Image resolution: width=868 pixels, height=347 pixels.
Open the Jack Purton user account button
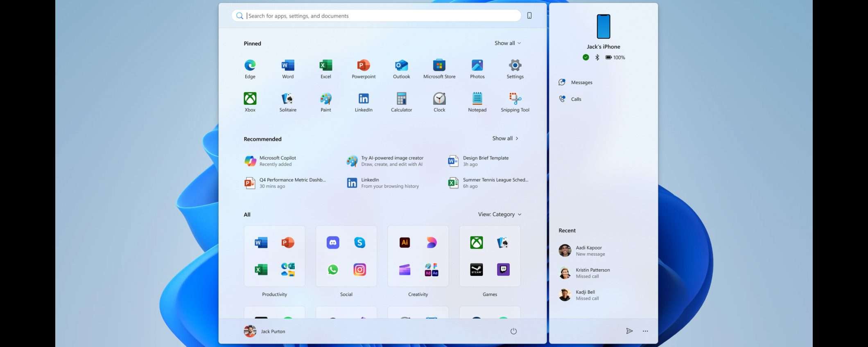point(264,331)
